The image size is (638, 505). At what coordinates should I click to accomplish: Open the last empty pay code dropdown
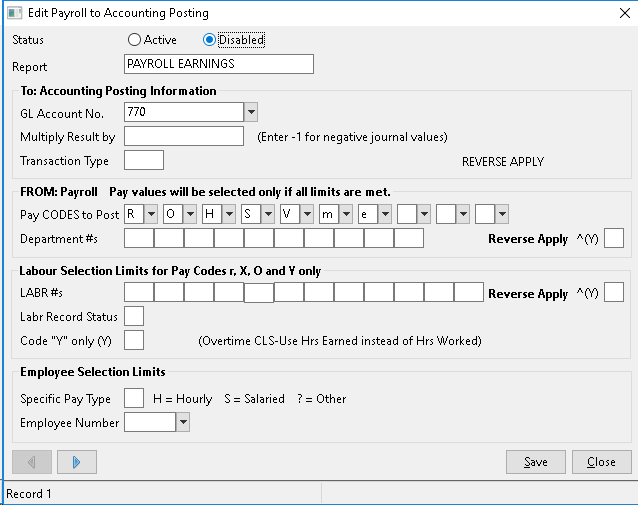coord(503,214)
